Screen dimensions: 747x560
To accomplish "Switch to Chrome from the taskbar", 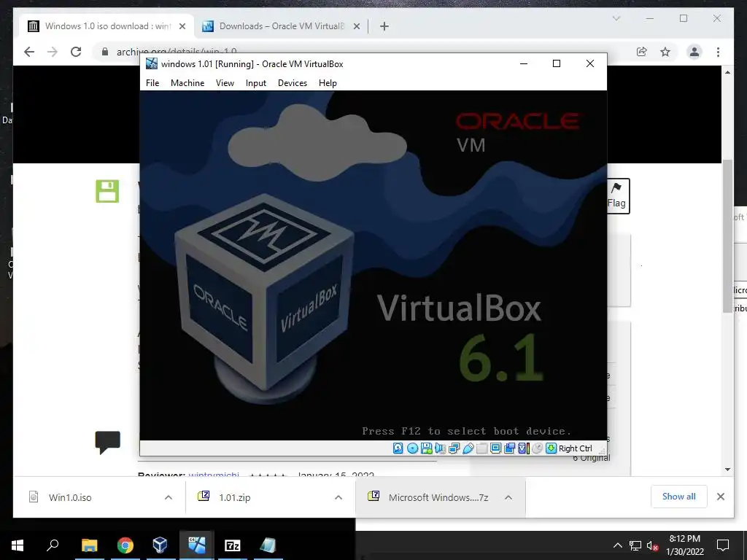I will click(125, 545).
